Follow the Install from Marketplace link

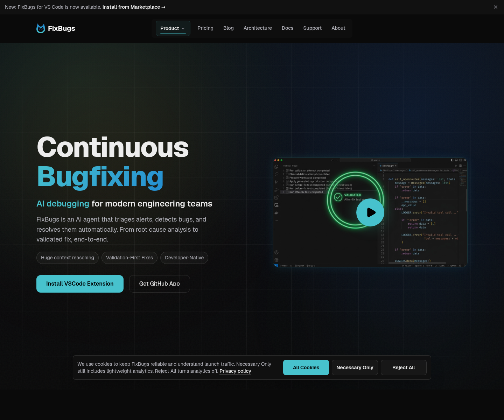pyautogui.click(x=134, y=7)
